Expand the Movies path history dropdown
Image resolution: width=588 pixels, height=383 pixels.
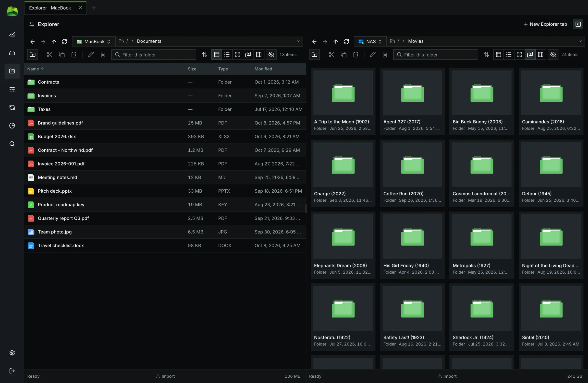[x=580, y=41]
